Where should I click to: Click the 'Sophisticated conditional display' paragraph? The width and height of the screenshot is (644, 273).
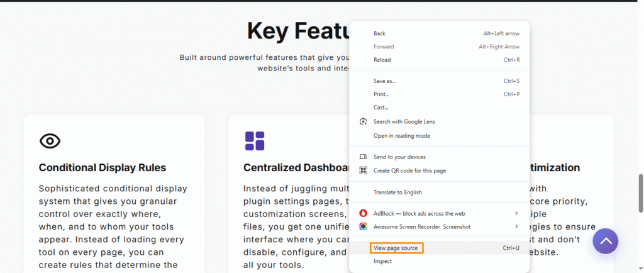113,226
